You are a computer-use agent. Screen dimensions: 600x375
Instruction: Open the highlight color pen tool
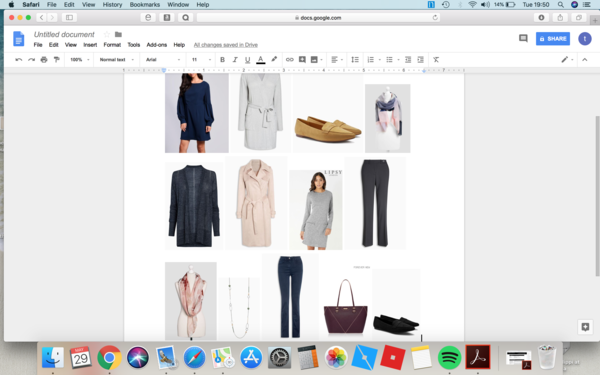pyautogui.click(x=274, y=59)
